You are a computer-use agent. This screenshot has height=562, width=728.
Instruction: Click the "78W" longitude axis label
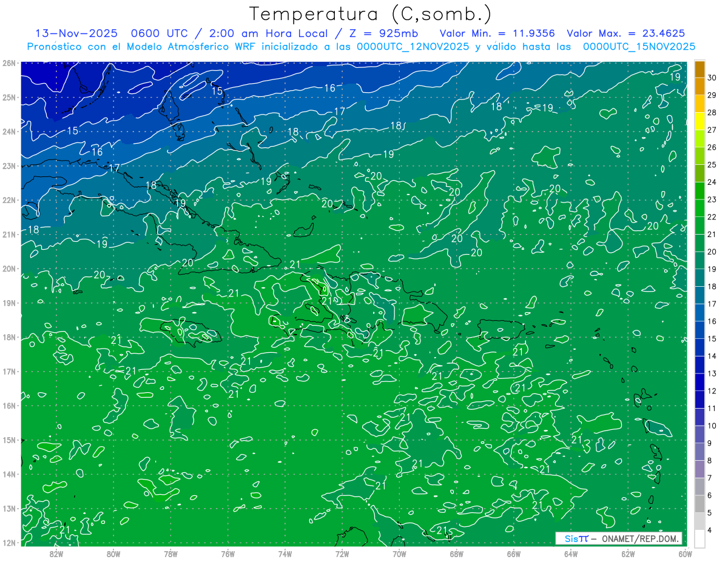pyautogui.click(x=170, y=554)
